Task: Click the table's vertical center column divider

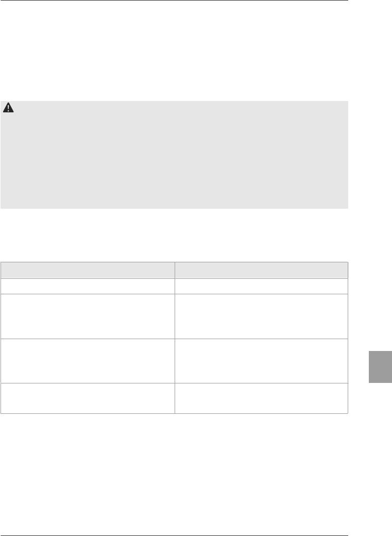Action: click(x=175, y=338)
